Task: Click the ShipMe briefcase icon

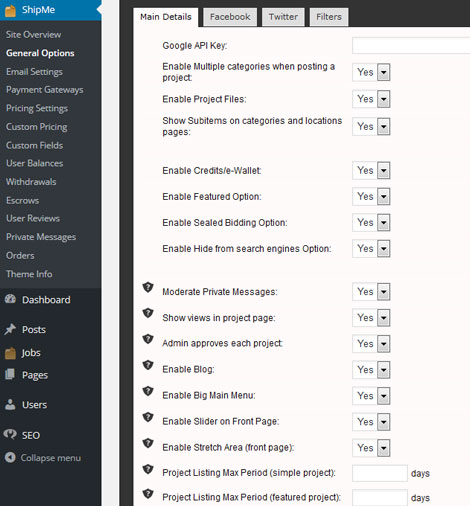Action: coord(10,10)
